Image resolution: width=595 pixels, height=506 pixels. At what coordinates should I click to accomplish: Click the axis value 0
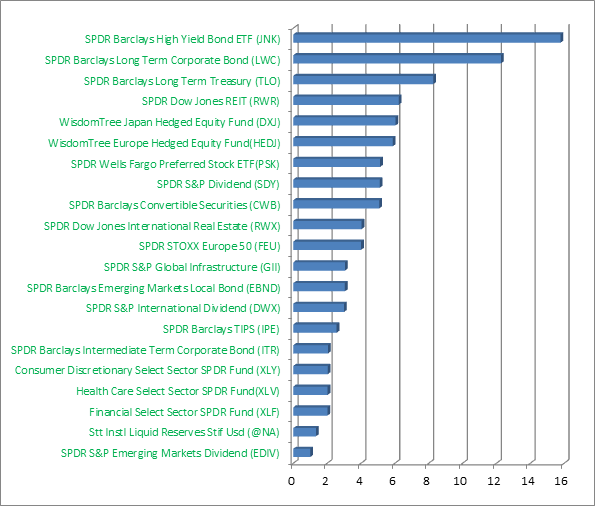coord(291,481)
